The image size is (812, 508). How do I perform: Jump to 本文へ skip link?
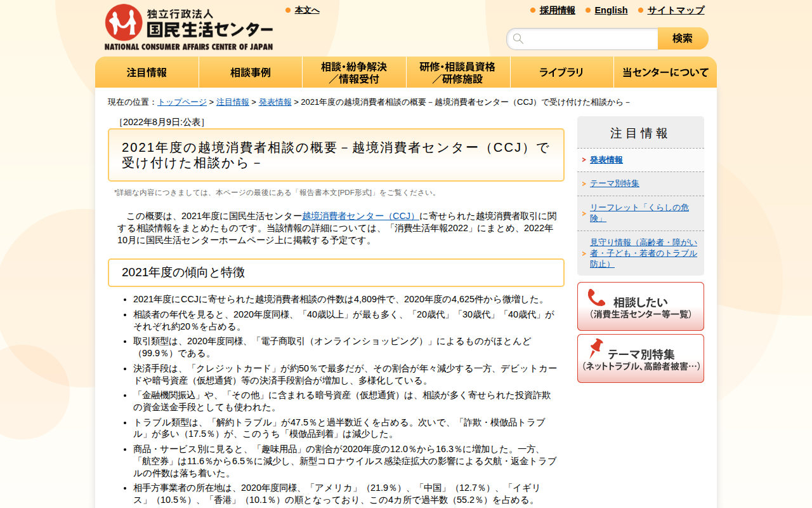tap(307, 10)
